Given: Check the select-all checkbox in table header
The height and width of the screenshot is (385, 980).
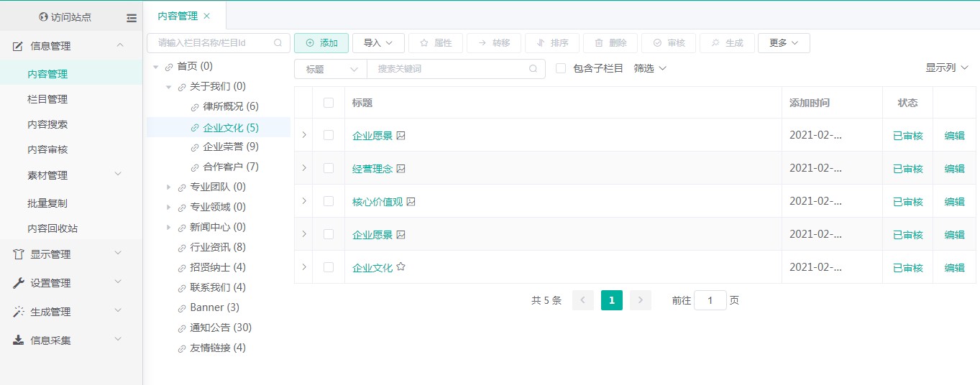Looking at the screenshot, I should click(x=329, y=103).
